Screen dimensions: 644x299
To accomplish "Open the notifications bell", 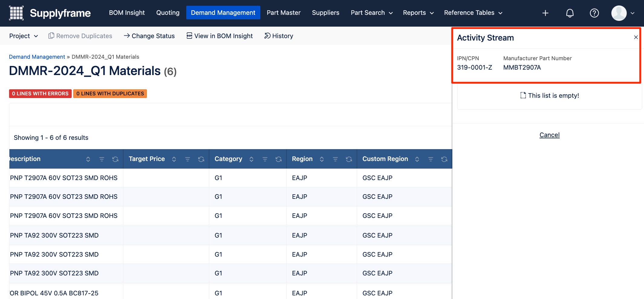I will pos(570,13).
